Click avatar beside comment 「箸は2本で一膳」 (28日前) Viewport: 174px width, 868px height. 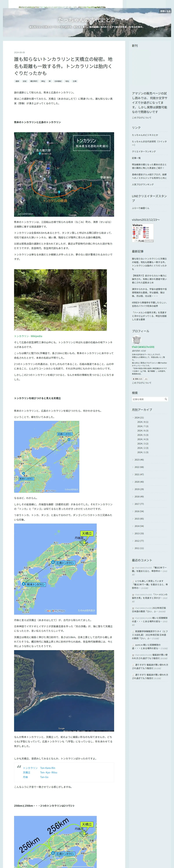pyautogui.click(x=133, y=568)
